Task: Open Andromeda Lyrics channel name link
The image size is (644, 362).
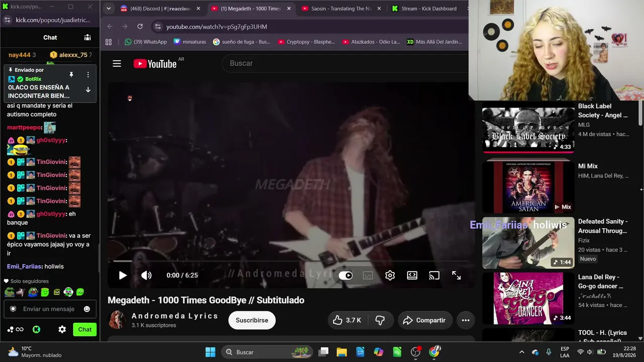Action: [175, 316]
